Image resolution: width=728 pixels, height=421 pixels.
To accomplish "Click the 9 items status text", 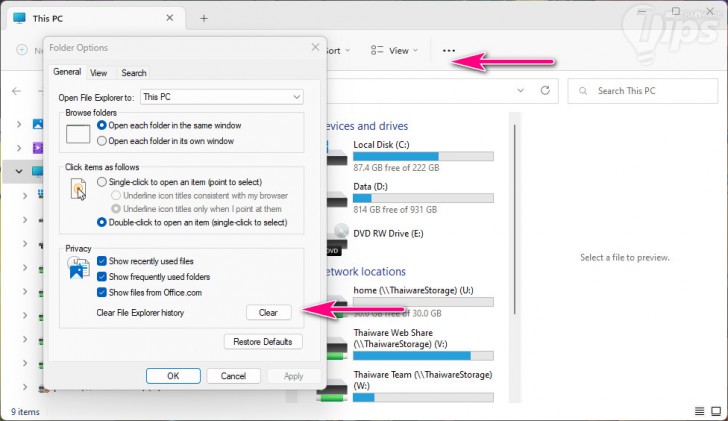I will [25, 412].
